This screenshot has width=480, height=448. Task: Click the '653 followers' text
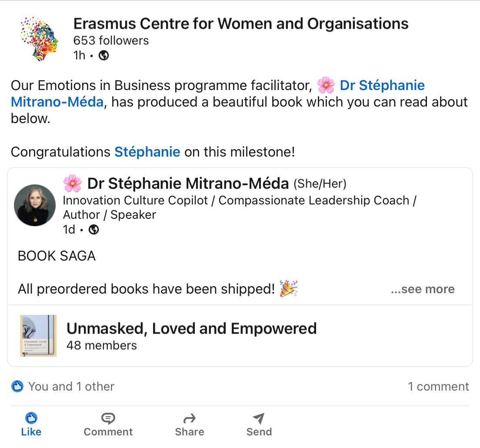pos(111,40)
